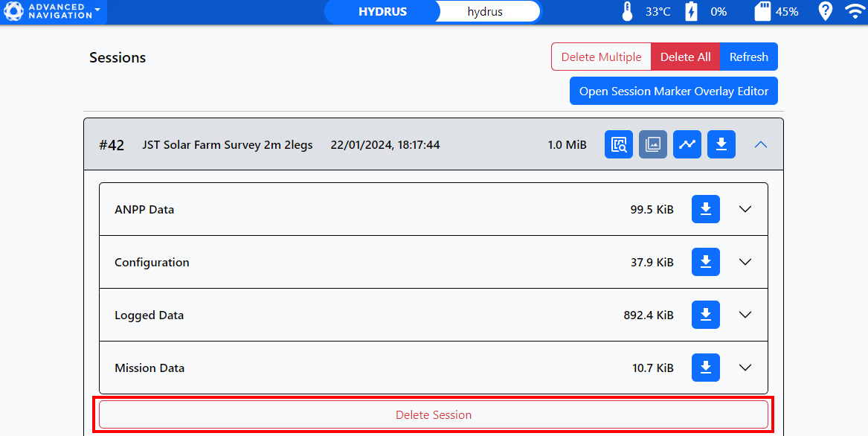
Task: Click the location help question-mark icon
Action: pyautogui.click(x=826, y=11)
